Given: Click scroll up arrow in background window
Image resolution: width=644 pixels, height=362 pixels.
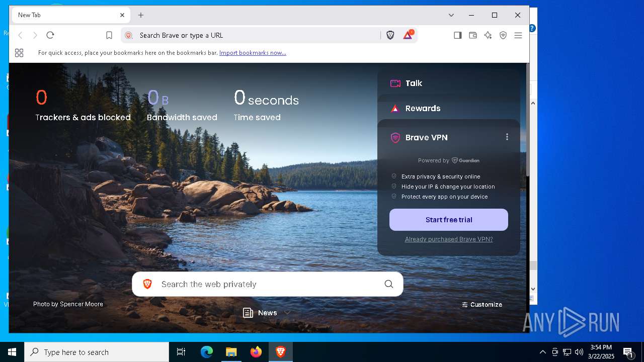Looking at the screenshot, I should point(533,103).
